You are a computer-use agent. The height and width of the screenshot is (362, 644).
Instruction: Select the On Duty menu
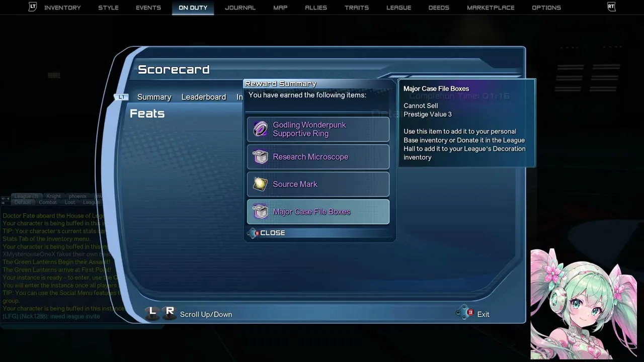[193, 8]
